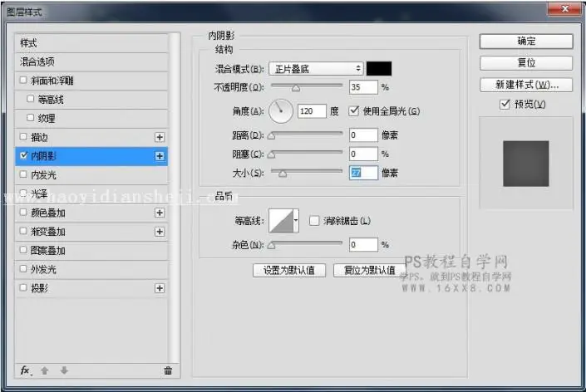Image resolution: width=586 pixels, height=392 pixels.
Task: Select 光泽 row label
Action: click(x=39, y=194)
